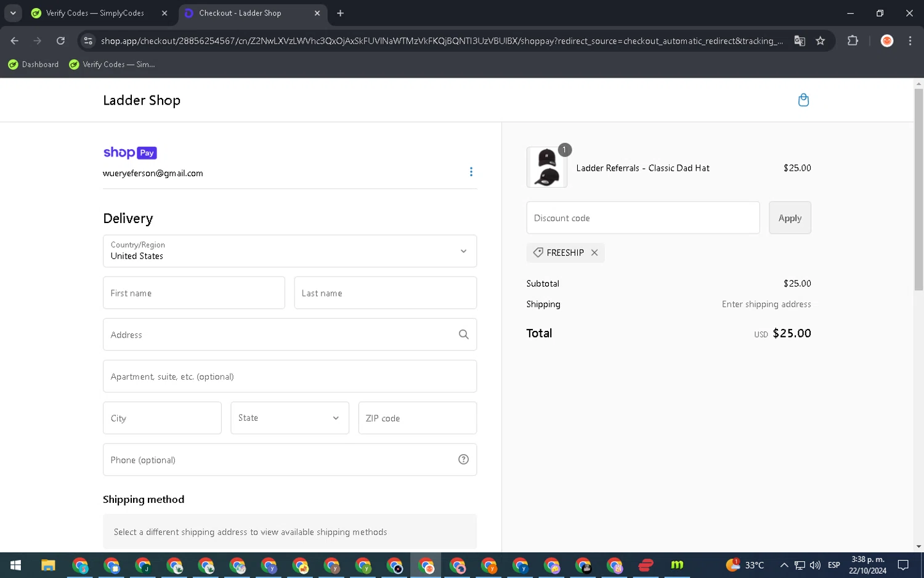The height and width of the screenshot is (578, 924).
Task: Open the shopping bag cart icon
Action: click(x=803, y=100)
